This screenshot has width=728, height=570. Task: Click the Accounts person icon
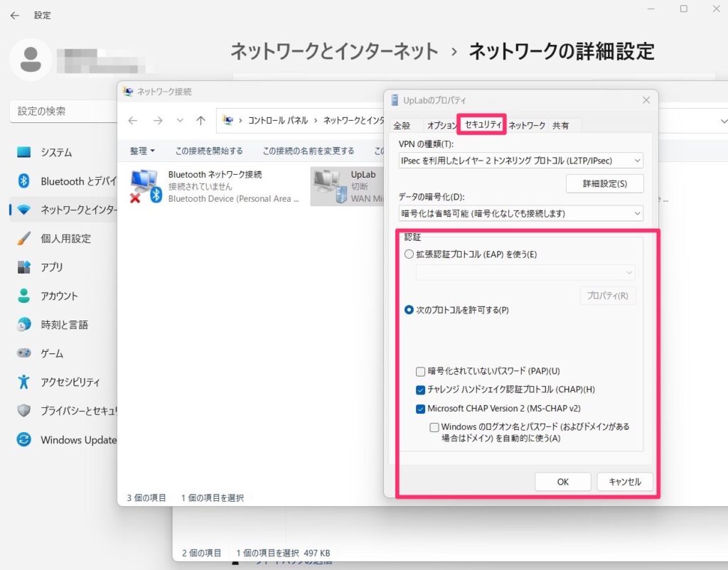[24, 296]
